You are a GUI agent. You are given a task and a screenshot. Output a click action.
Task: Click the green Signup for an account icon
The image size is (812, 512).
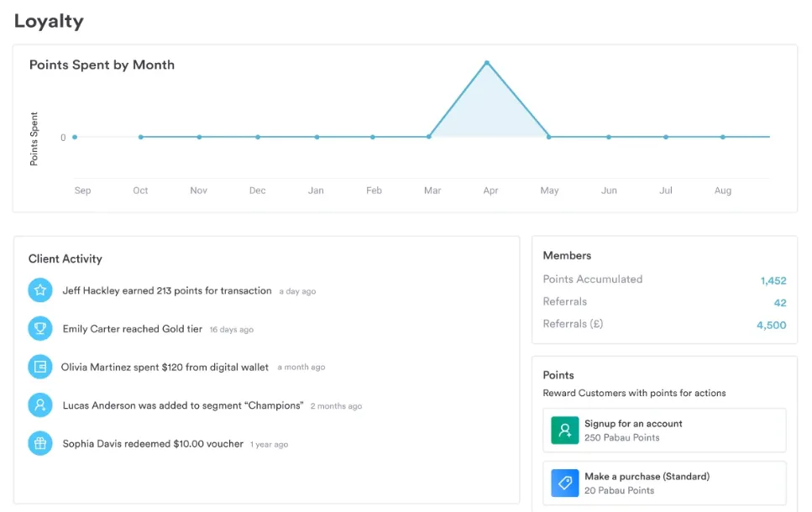pos(565,431)
